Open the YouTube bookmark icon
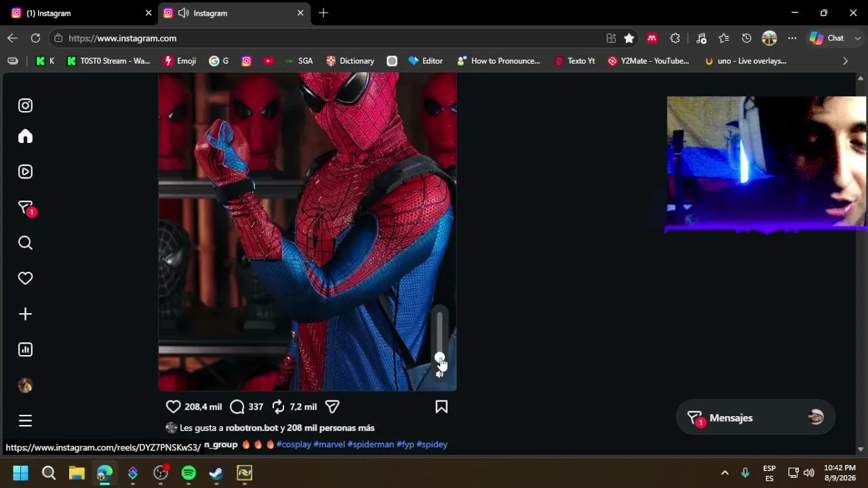The width and height of the screenshot is (868, 488). tap(269, 61)
